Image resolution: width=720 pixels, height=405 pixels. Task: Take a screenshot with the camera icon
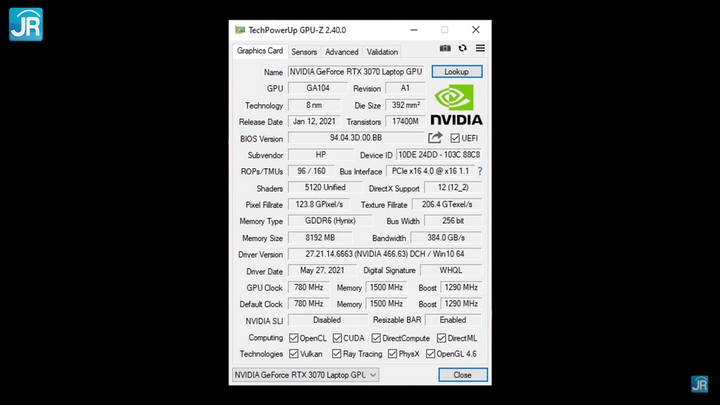point(445,48)
